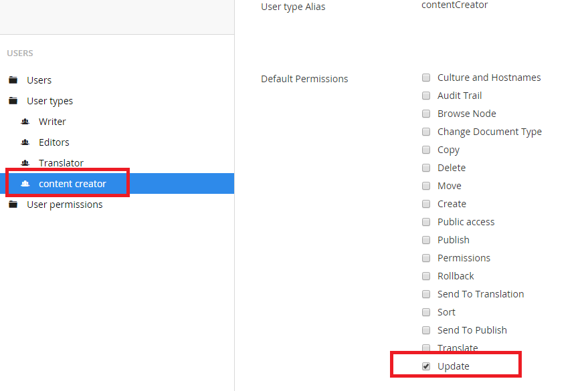Click the Users folder icon

point(13,80)
